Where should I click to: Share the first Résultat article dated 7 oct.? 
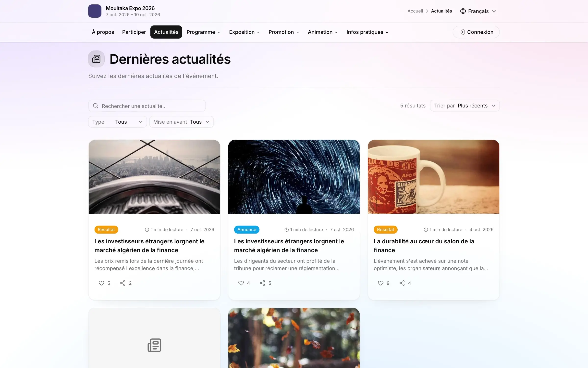(x=123, y=283)
